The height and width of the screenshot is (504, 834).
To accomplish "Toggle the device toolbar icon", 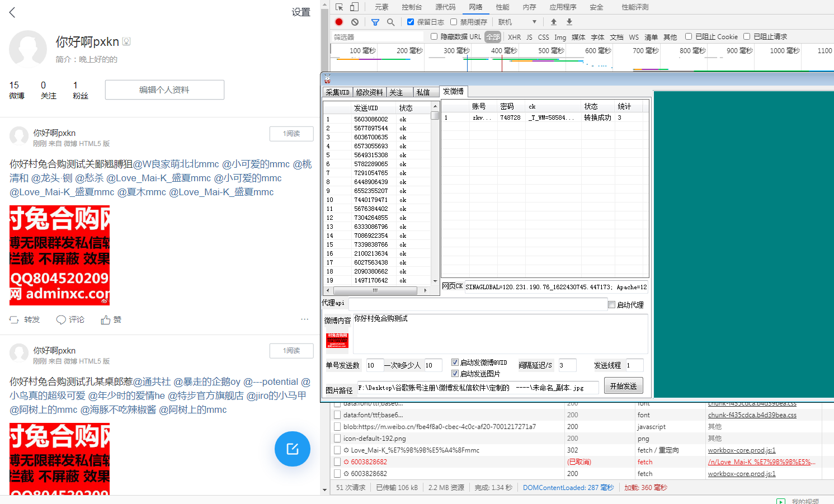I will 354,7.
